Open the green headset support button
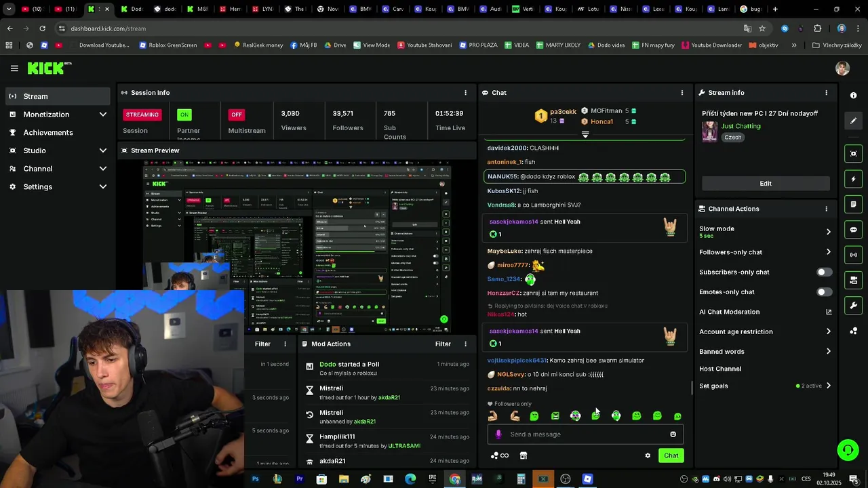This screenshot has width=868, height=488. tap(847, 450)
